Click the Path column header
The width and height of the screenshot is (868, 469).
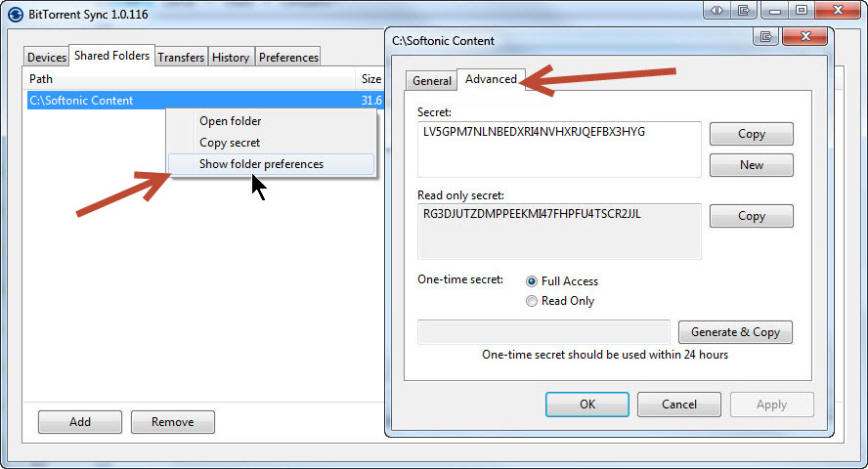[190, 79]
